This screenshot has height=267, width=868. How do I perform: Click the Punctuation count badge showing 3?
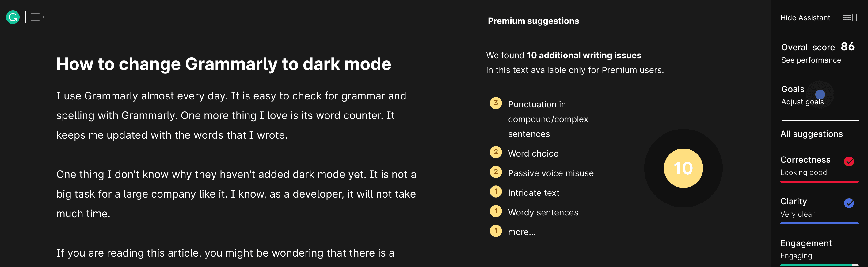tap(495, 103)
